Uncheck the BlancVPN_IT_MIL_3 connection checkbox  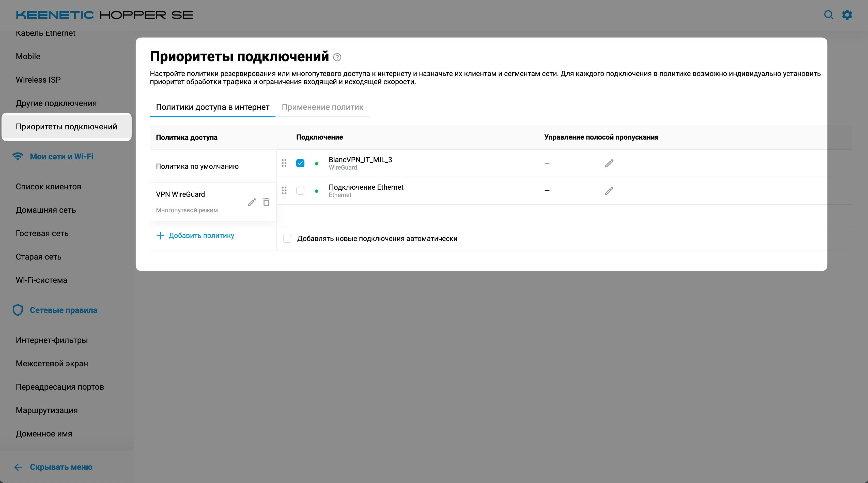coord(300,163)
